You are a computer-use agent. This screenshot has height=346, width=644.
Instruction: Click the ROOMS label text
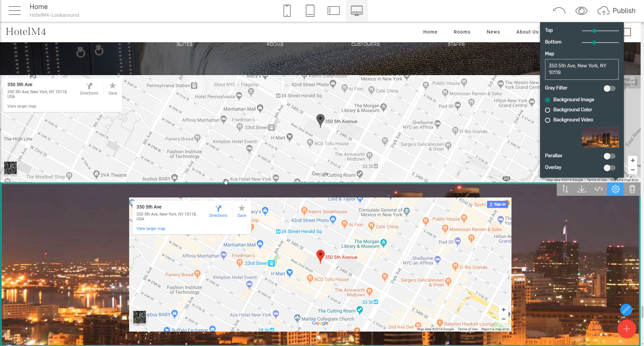[275, 44]
